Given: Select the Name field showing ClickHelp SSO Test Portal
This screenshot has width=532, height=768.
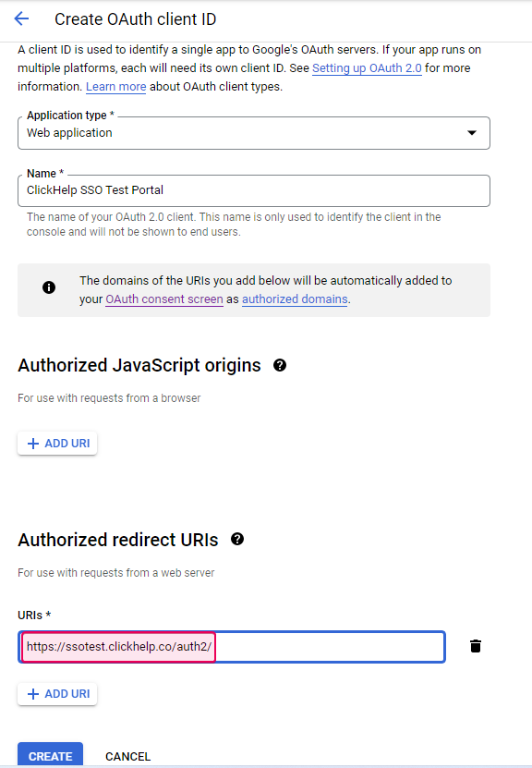Looking at the screenshot, I should (254, 190).
